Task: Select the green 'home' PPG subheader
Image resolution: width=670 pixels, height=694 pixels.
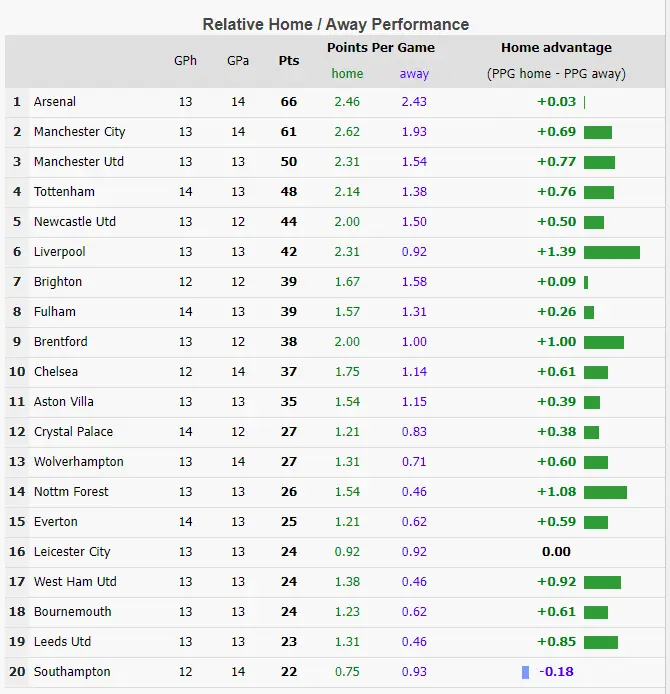Action: (x=347, y=74)
